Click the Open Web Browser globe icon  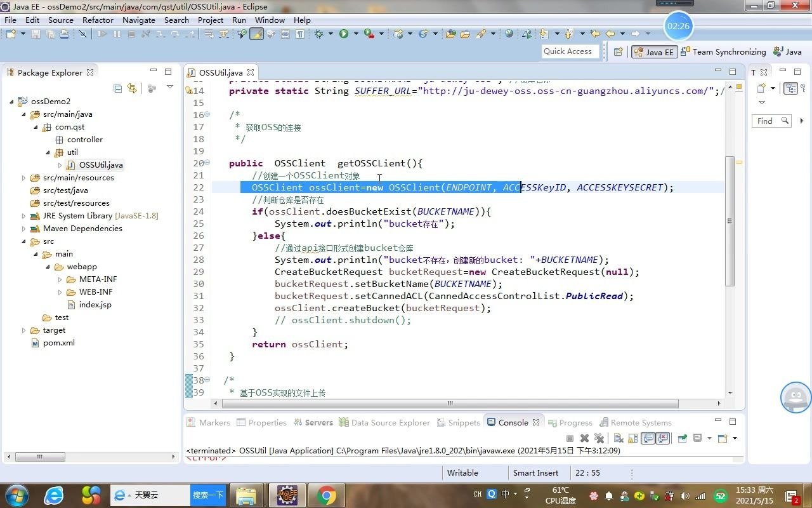point(509,34)
